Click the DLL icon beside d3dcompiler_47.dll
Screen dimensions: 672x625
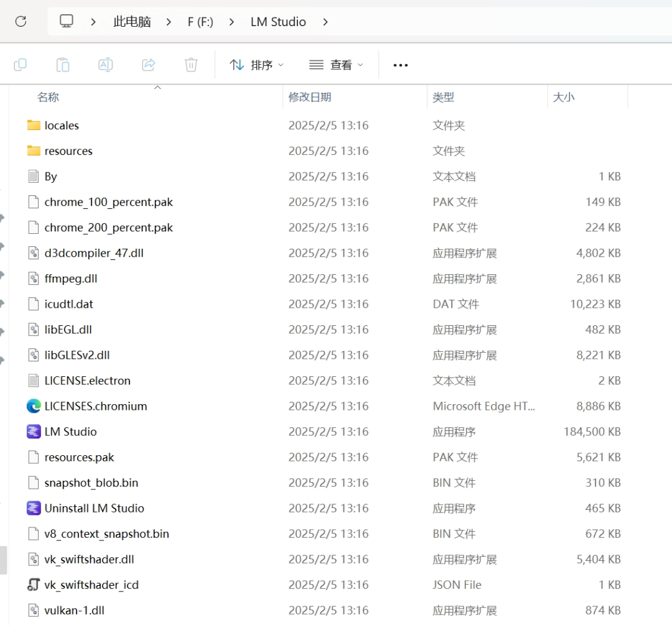(x=34, y=253)
